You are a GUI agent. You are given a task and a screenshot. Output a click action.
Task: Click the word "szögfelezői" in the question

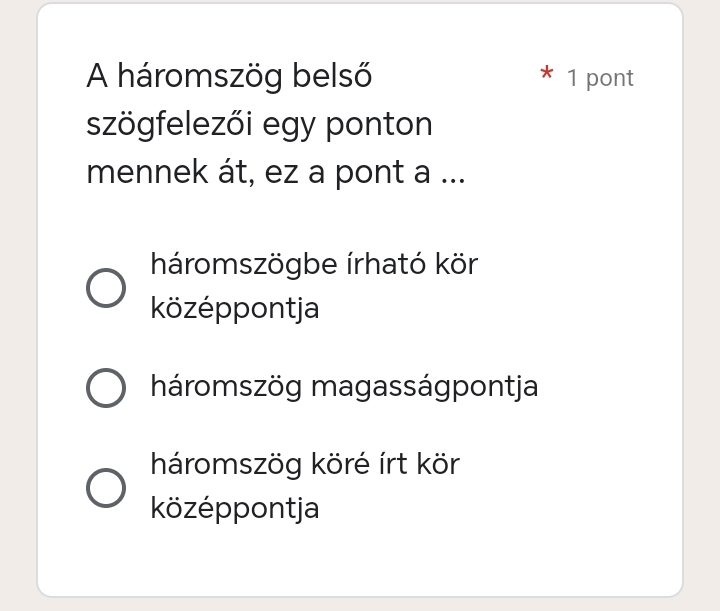pos(170,125)
